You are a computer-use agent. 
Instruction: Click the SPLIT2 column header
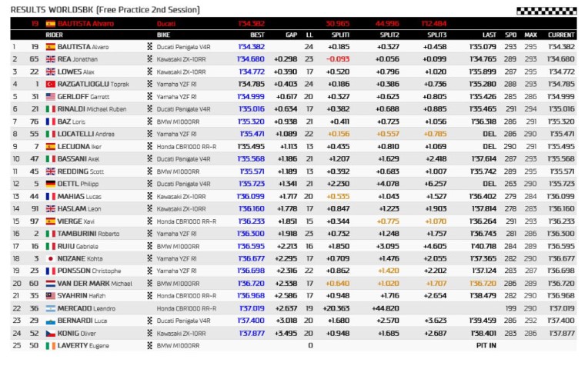pyautogui.click(x=389, y=35)
